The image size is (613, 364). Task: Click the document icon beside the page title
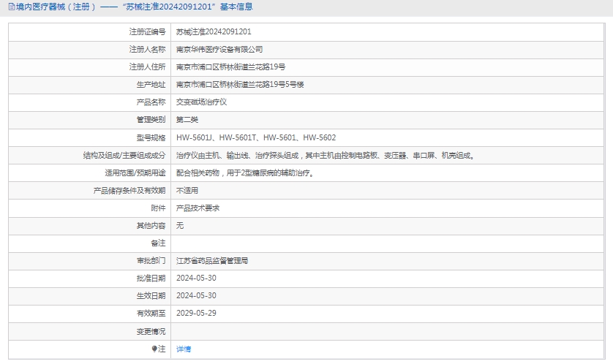[10, 7]
